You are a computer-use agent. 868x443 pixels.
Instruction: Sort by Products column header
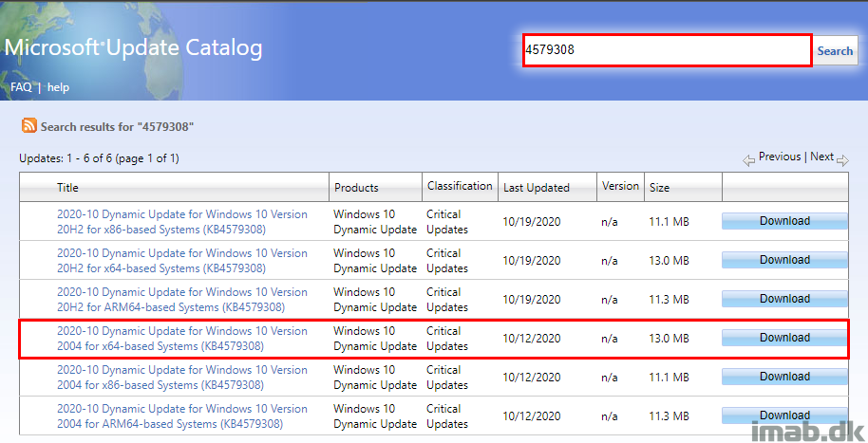356,188
